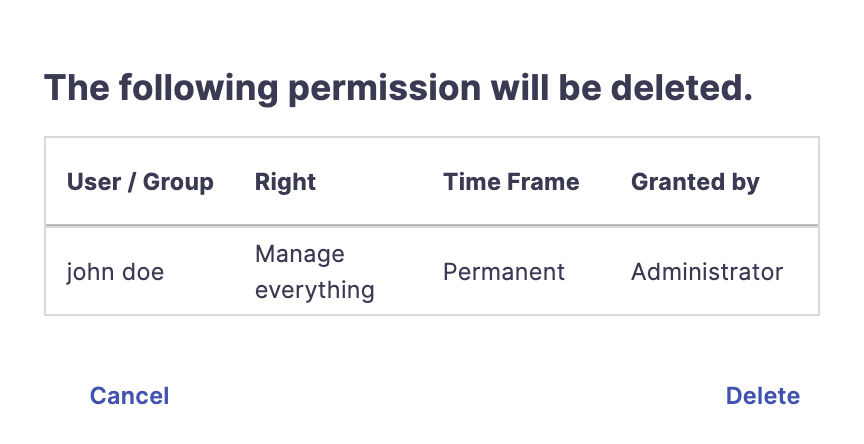Click the word "deleted." in the heading
Viewport: 864px width, 444px height.
[x=682, y=88]
